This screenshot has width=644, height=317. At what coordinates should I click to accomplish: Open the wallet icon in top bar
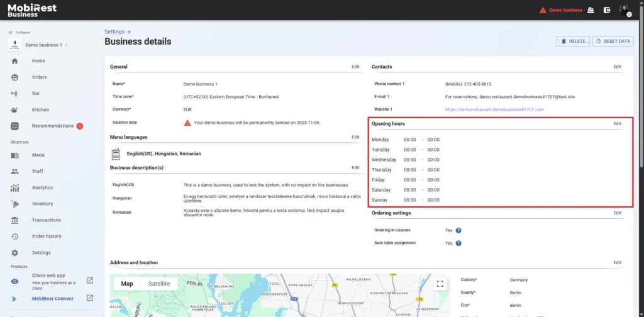607,10
